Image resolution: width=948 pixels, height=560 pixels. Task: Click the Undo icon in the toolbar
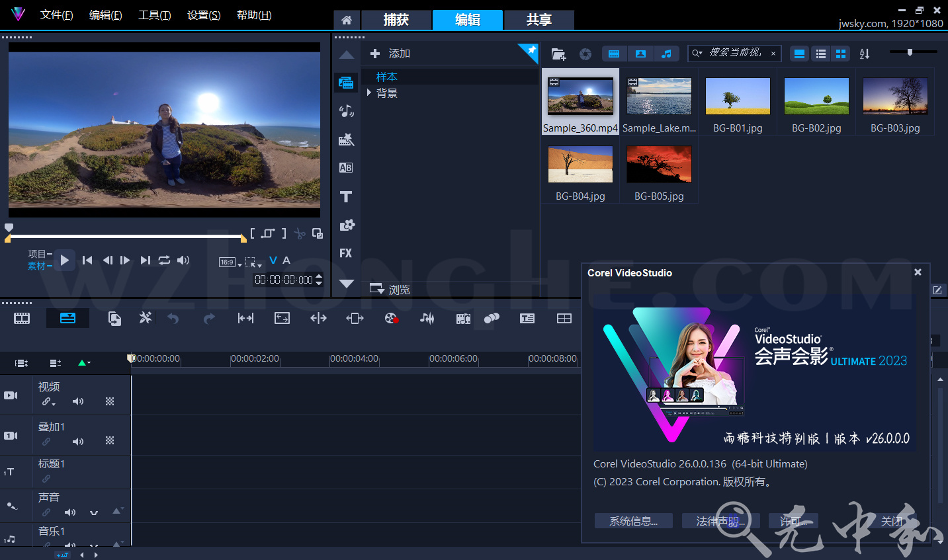point(173,318)
